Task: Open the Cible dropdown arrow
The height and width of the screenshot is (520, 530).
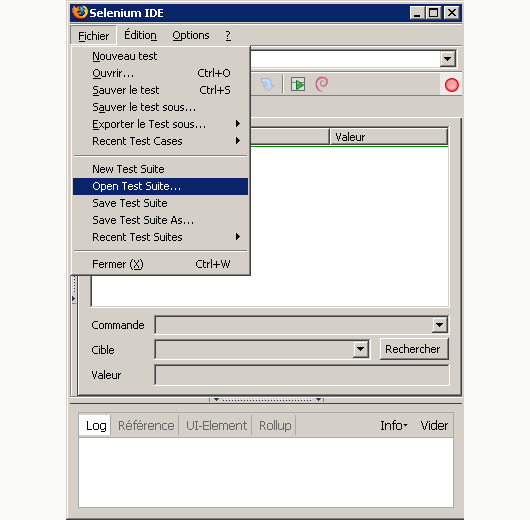Action: pos(361,349)
